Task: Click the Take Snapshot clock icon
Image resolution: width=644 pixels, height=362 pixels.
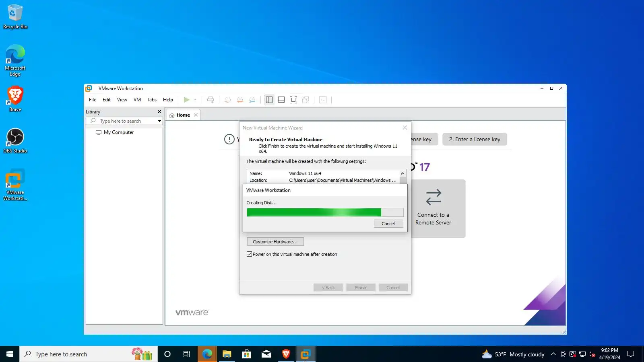Action: tap(228, 100)
